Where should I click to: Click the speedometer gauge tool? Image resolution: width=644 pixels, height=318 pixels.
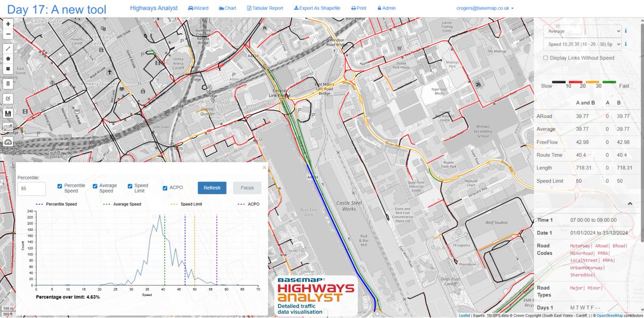click(x=8, y=142)
